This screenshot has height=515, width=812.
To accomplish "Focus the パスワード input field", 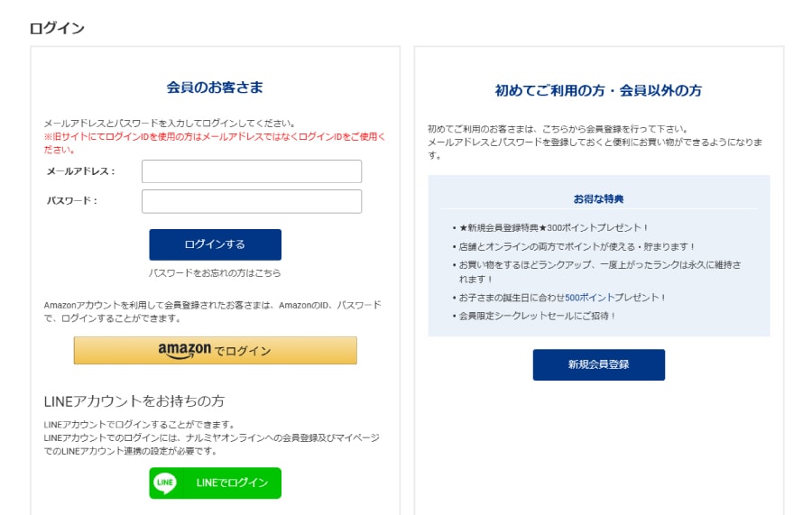I will coord(252,201).
